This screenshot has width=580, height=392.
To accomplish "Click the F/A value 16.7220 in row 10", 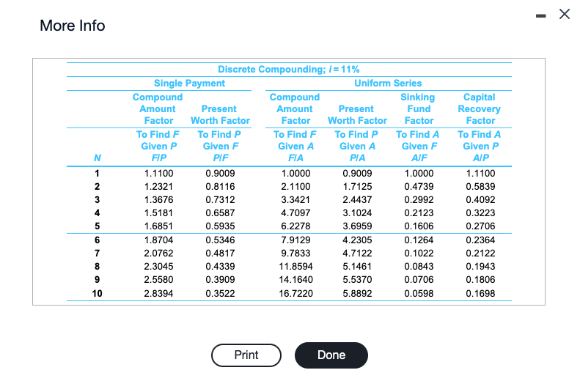I will coord(295,293).
